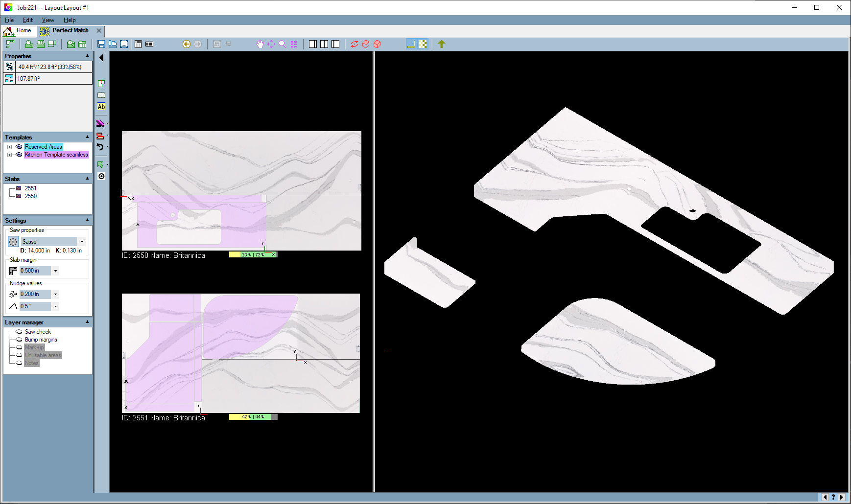Collapse the Slabs panel
This screenshot has width=851, height=504.
coord(87,179)
